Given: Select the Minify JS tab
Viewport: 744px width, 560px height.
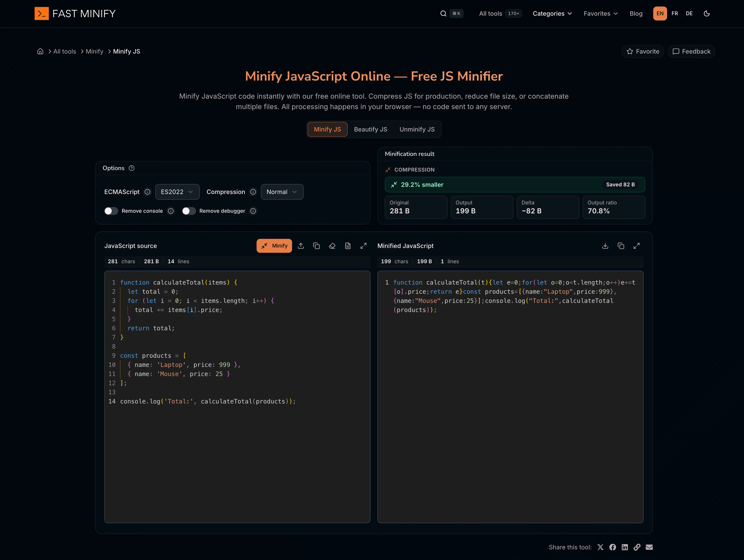Looking at the screenshot, I should (x=327, y=130).
